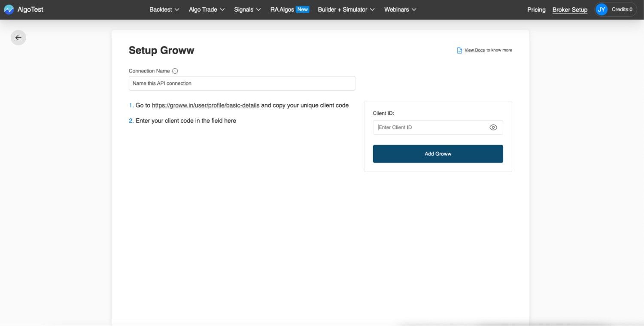
Task: Expand the Algo Trade dropdown menu
Action: point(207,9)
